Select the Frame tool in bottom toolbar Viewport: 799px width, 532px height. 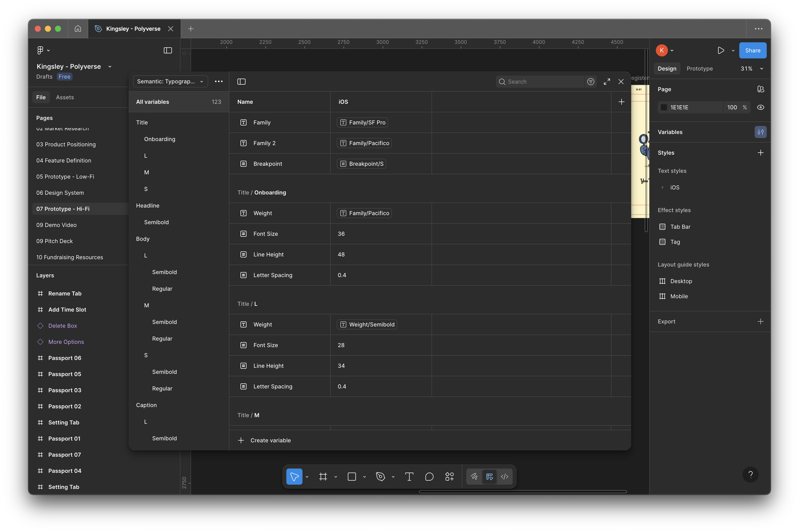(323, 477)
